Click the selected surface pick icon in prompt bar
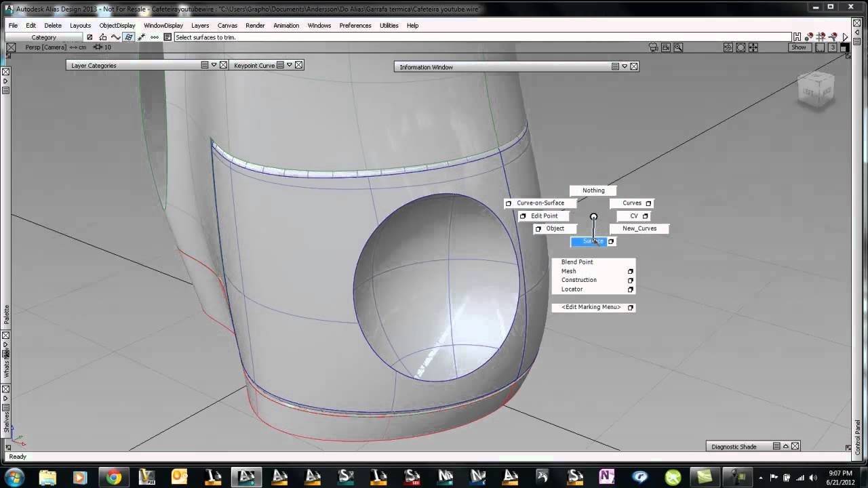The height and width of the screenshot is (488, 868). coord(128,37)
